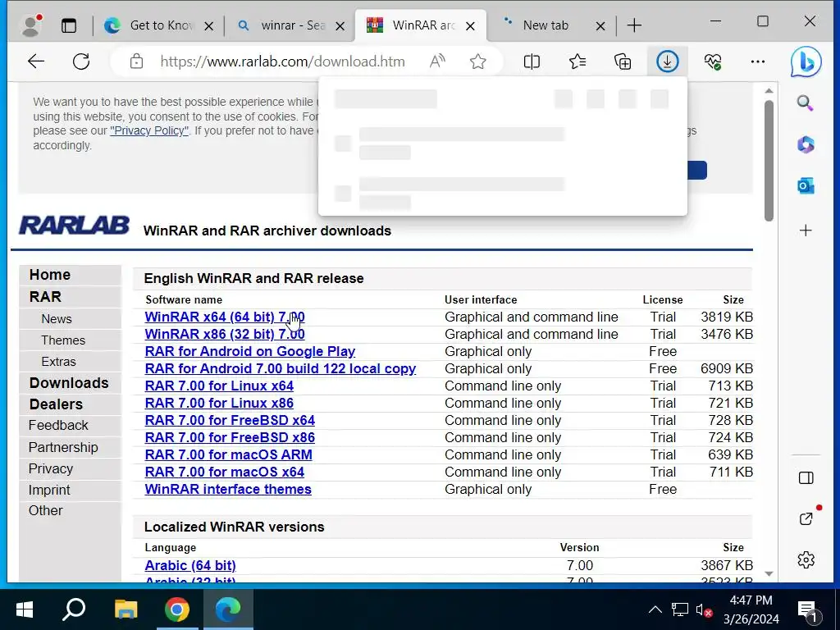Close the New tab tab
The width and height of the screenshot is (840, 630).
[x=600, y=25]
